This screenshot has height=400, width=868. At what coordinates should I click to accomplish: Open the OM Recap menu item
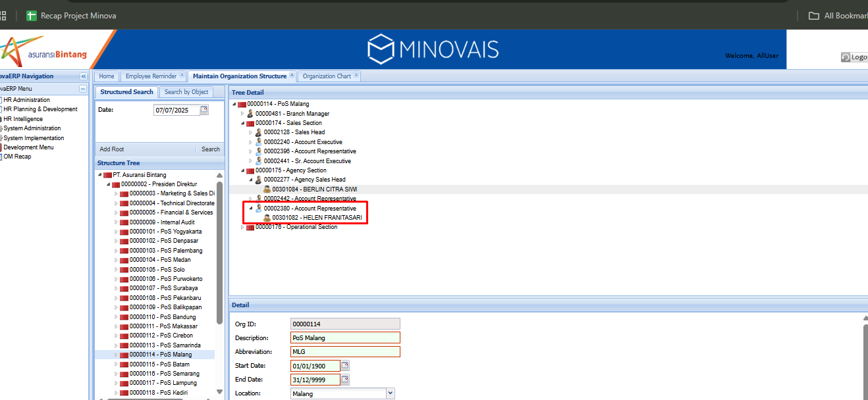point(17,157)
